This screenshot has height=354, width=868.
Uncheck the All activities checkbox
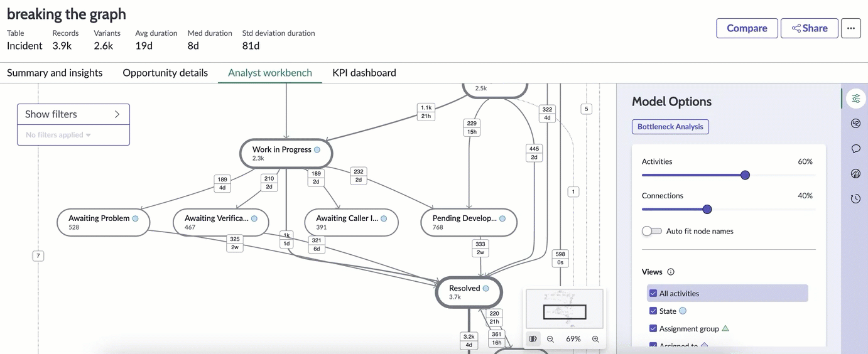click(x=653, y=293)
